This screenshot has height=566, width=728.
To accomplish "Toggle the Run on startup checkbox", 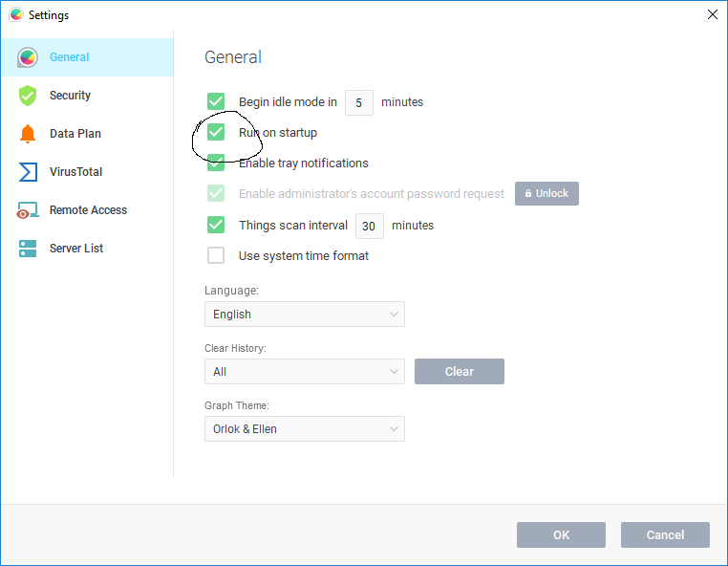I will pyautogui.click(x=216, y=132).
